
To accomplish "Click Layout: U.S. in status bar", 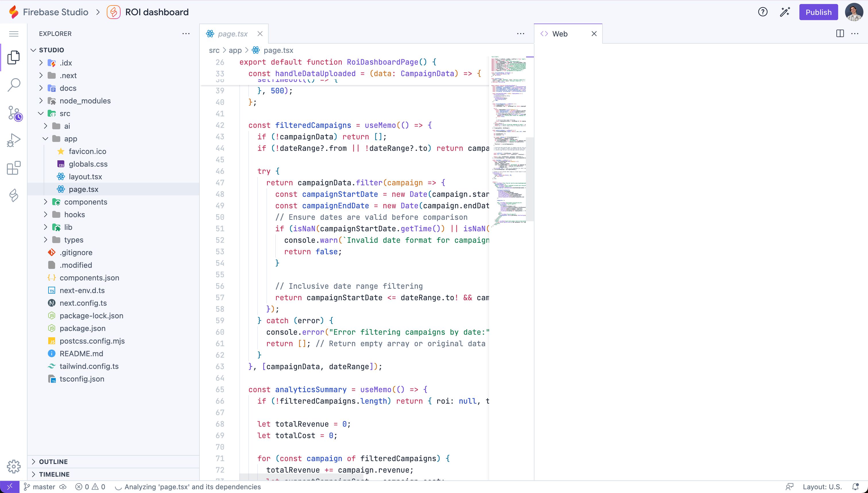I will (x=822, y=487).
